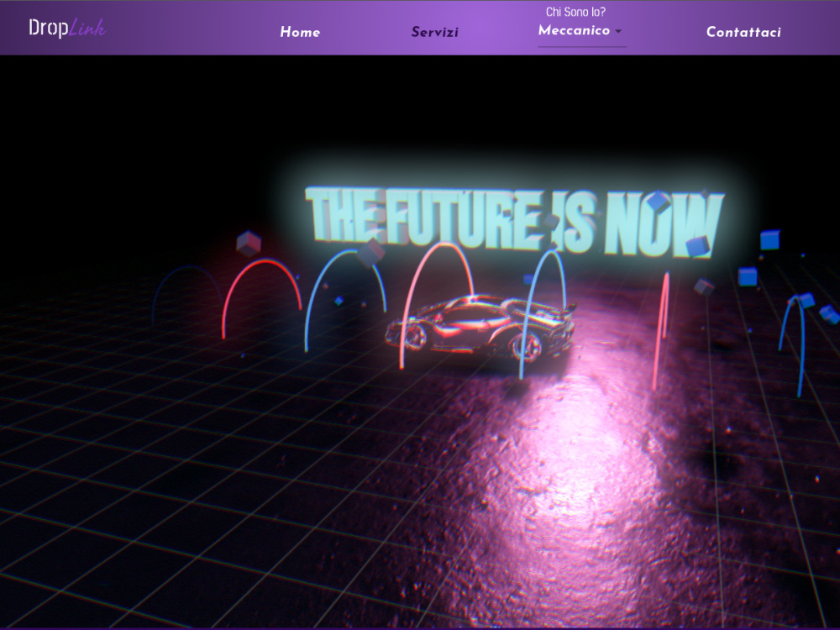This screenshot has height=630, width=840.
Task: Click the 'Chi Sono Io?' label
Action: click(575, 12)
